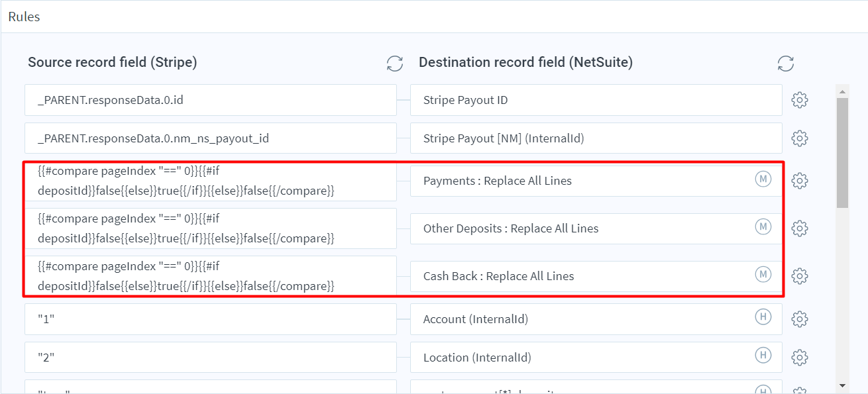Viewport: 868px width, 394px height.
Task: Select destination field Location (InternalId)
Action: pyautogui.click(x=596, y=358)
